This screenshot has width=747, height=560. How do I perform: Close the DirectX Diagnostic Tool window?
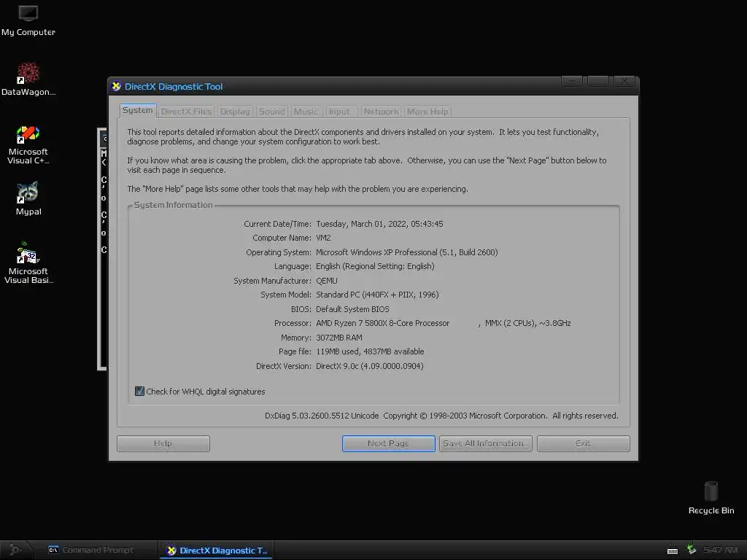pos(624,81)
